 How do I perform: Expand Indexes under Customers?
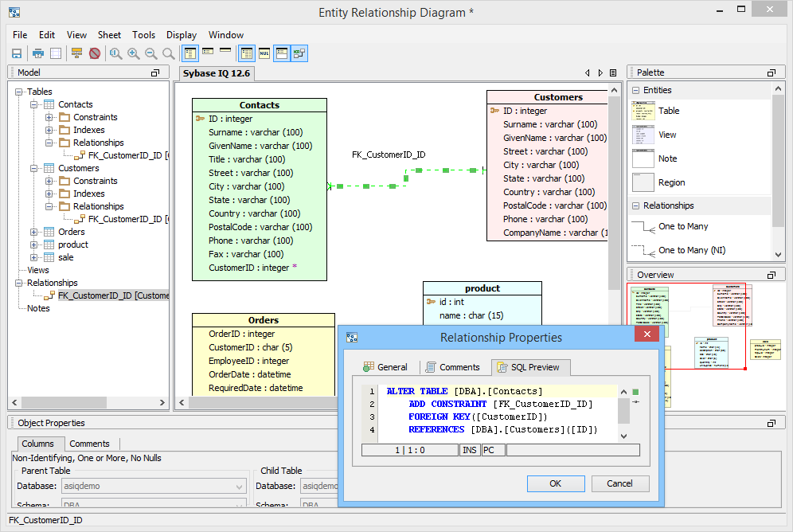(x=49, y=194)
